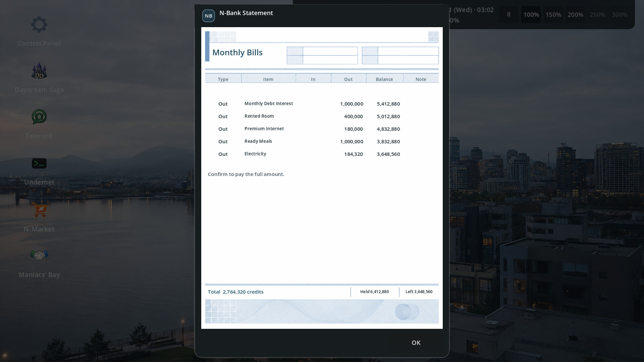Select the Rented Room item

pyautogui.click(x=259, y=116)
